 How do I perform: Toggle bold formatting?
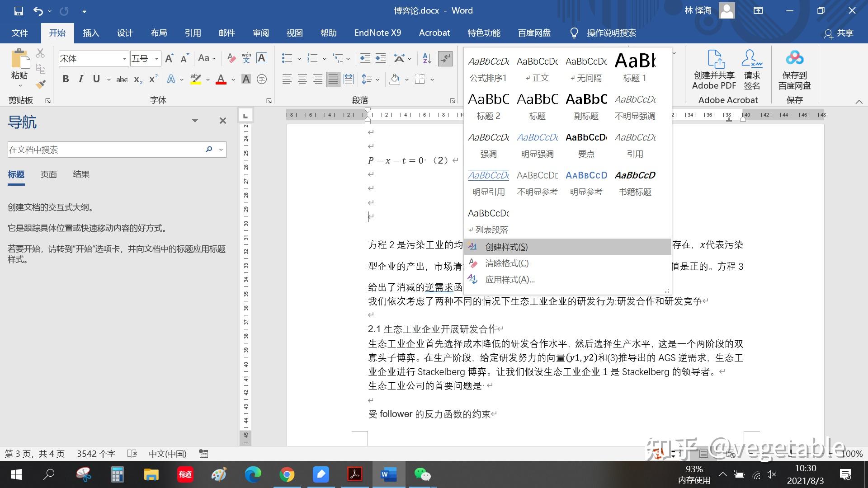[x=66, y=80]
